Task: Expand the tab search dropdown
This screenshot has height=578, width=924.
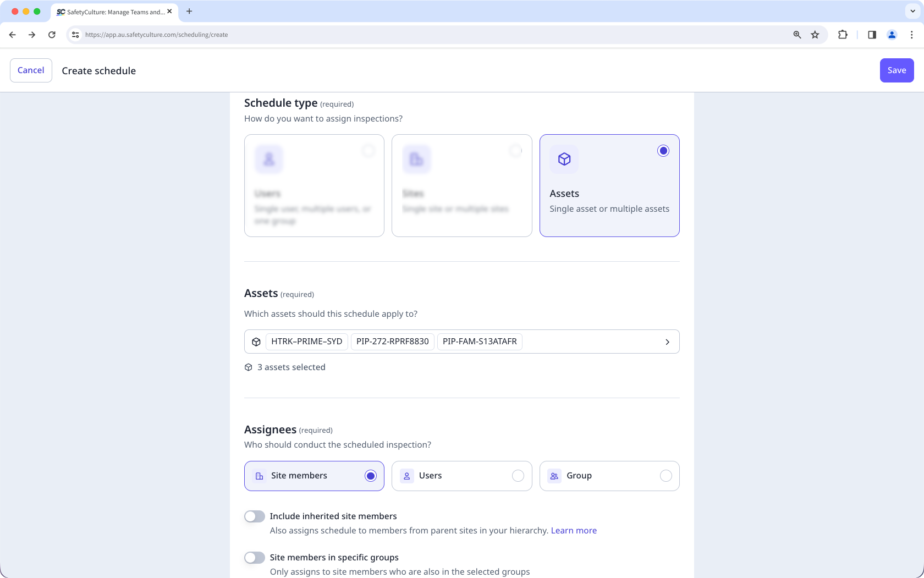Action: coord(912,11)
